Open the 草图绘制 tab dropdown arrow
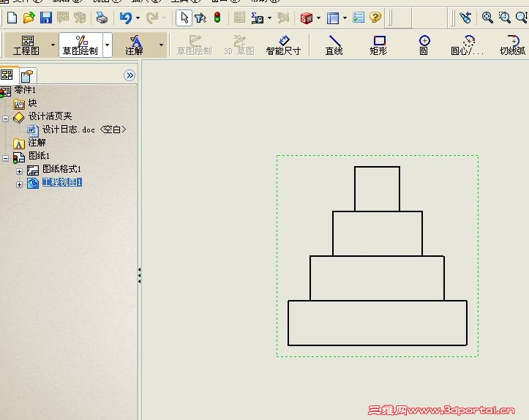Screen dimensions: 529x420 tap(108, 45)
